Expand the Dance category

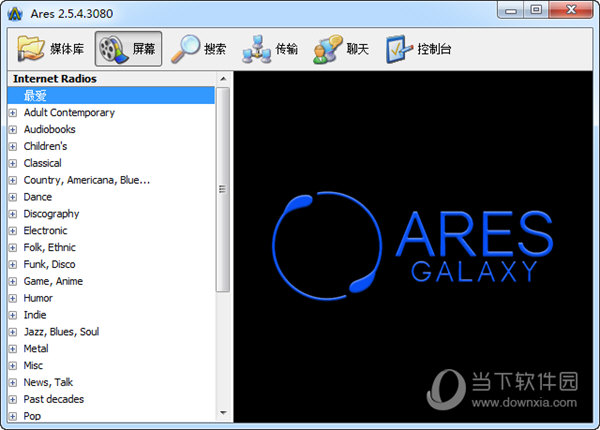13,197
